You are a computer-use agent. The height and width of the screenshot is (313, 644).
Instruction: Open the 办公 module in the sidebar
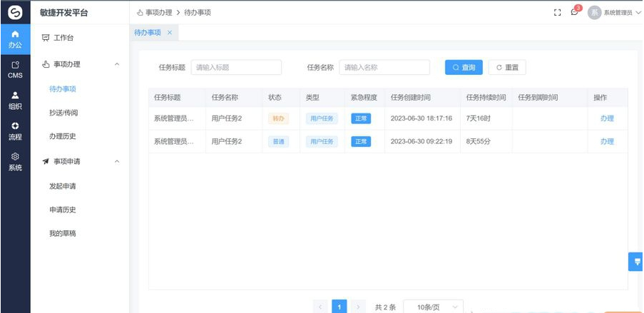pyautogui.click(x=15, y=39)
